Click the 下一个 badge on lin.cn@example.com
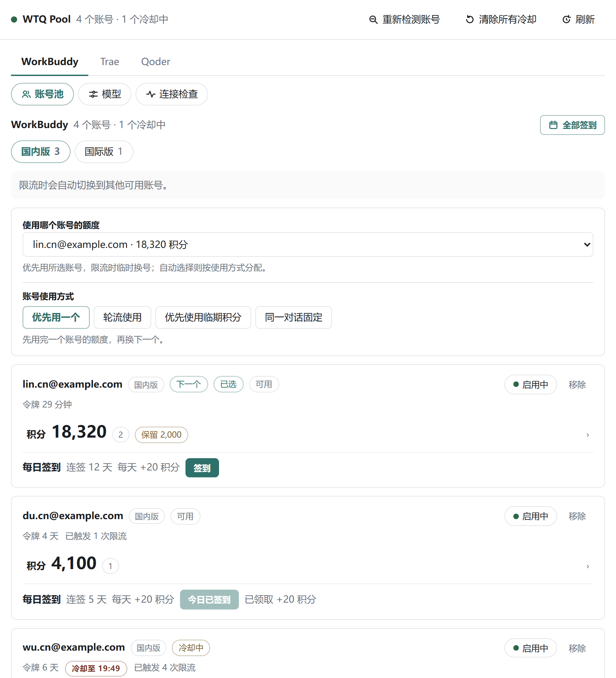 [189, 385]
